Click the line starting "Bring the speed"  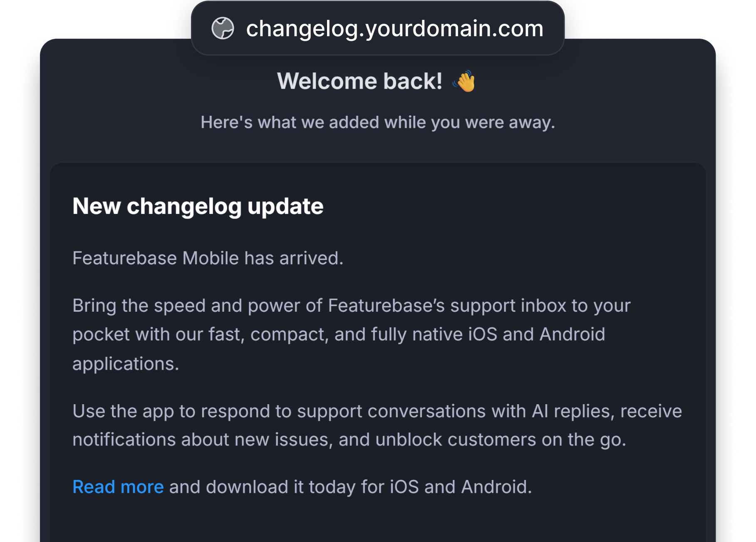(x=351, y=306)
